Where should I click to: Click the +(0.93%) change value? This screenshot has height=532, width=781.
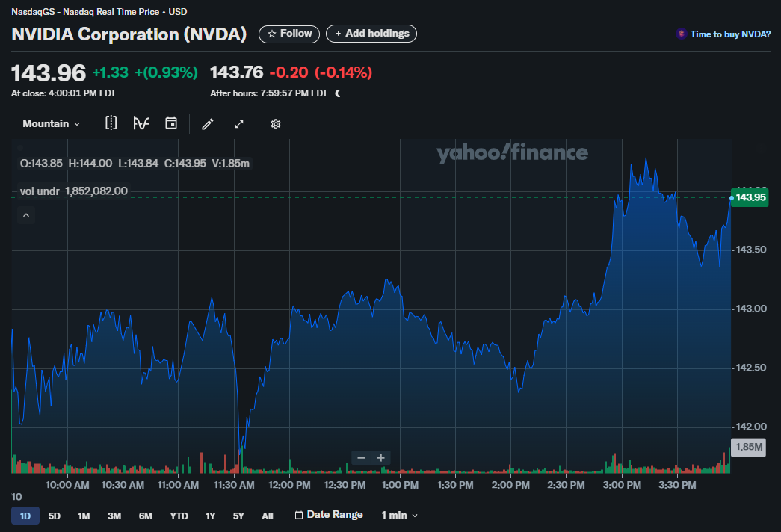tap(167, 72)
